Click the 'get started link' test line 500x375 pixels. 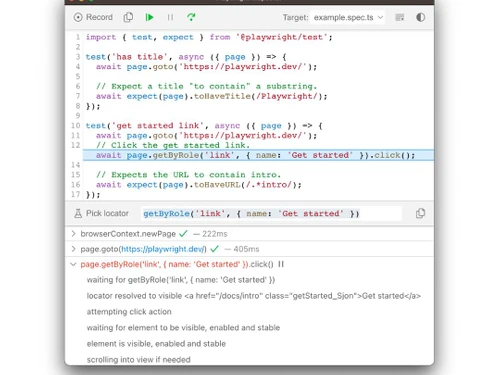click(204, 126)
